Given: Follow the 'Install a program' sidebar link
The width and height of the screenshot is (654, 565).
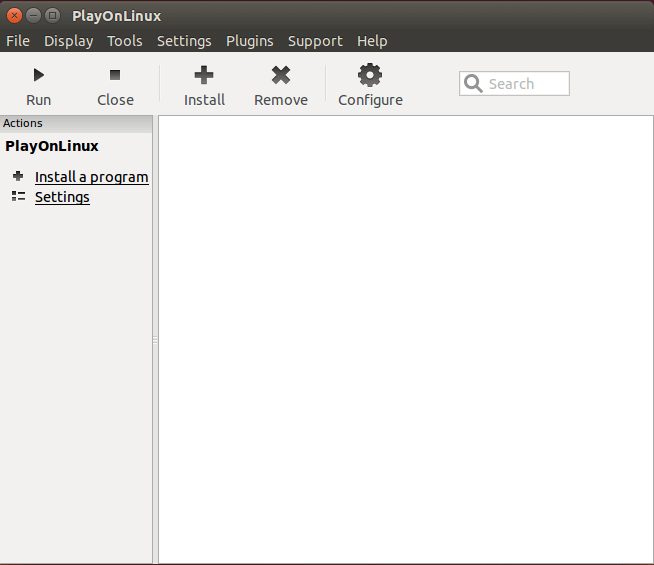Looking at the screenshot, I should click(91, 177).
